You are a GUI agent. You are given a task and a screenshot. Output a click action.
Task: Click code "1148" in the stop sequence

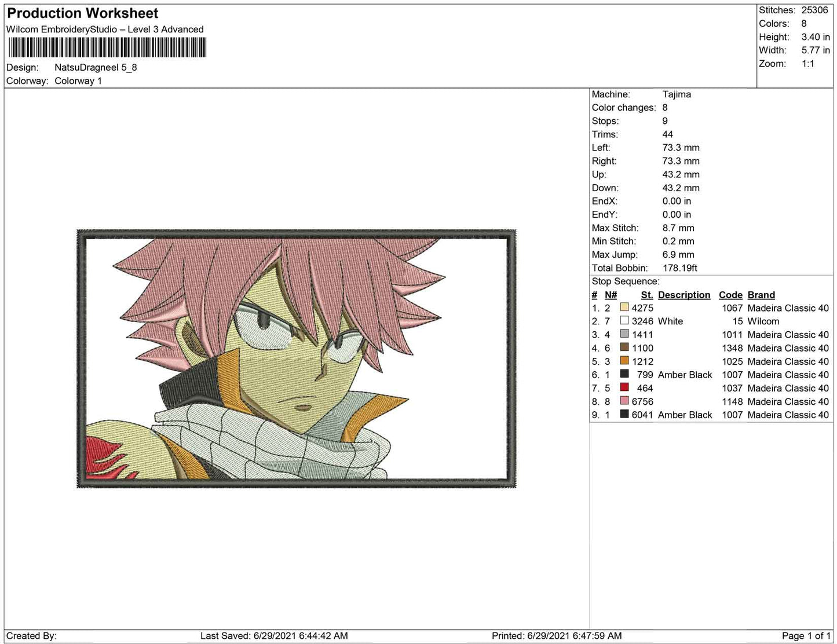(732, 401)
